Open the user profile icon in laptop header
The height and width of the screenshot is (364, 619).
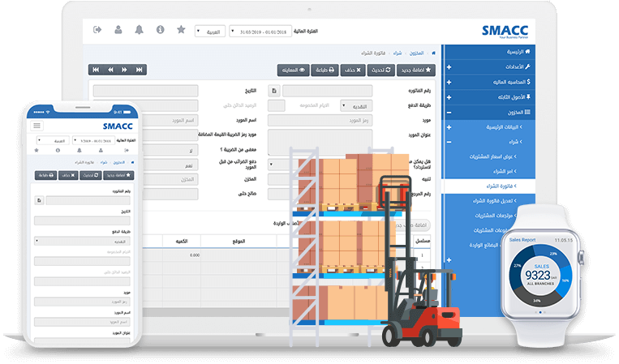point(118,30)
